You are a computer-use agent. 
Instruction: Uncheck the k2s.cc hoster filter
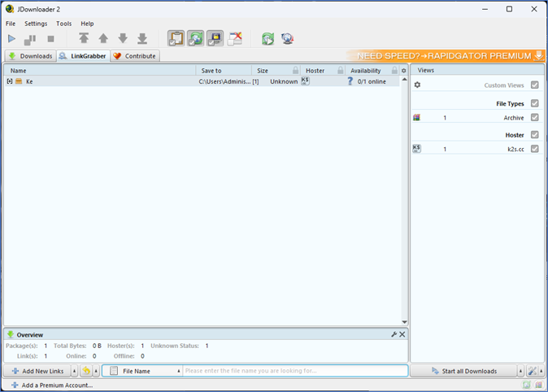(534, 149)
